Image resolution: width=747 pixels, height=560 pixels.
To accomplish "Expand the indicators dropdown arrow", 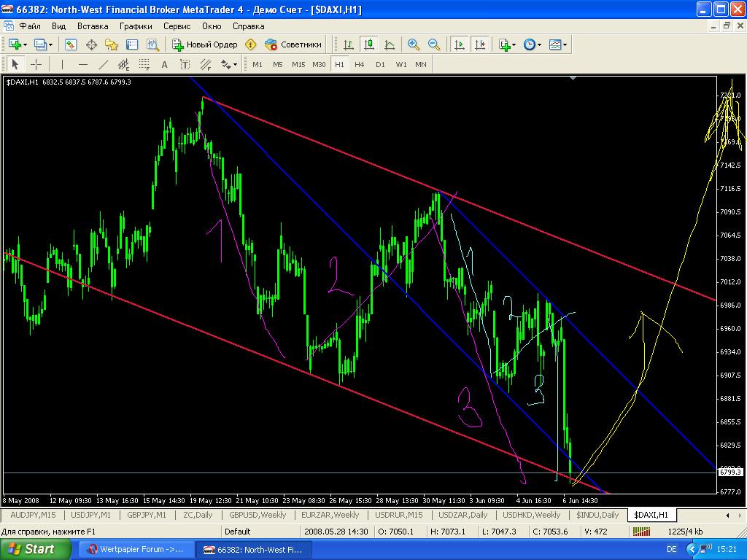I will click(x=514, y=44).
